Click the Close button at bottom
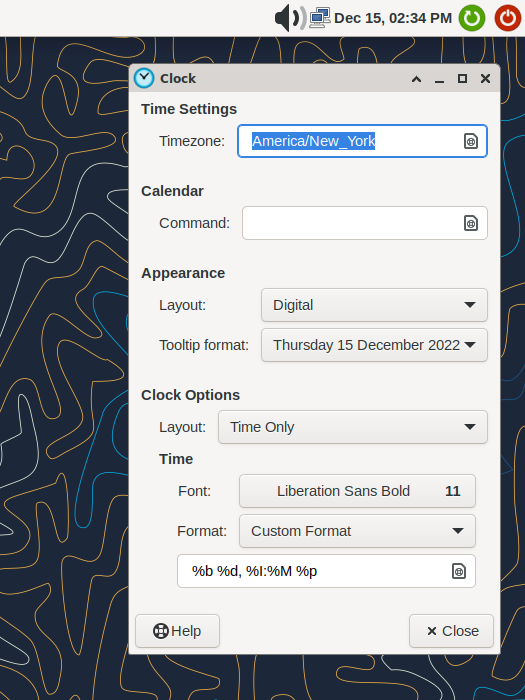This screenshot has width=525, height=700. pos(451,631)
